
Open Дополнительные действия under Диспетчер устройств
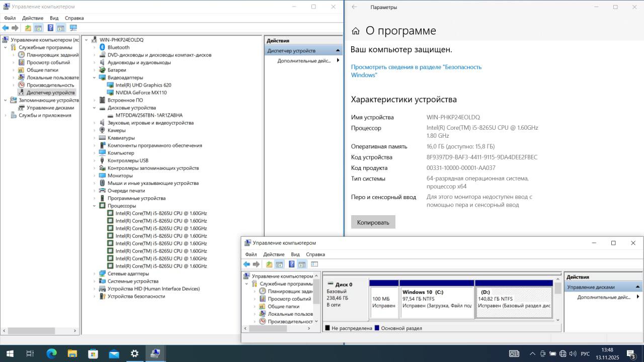304,60
